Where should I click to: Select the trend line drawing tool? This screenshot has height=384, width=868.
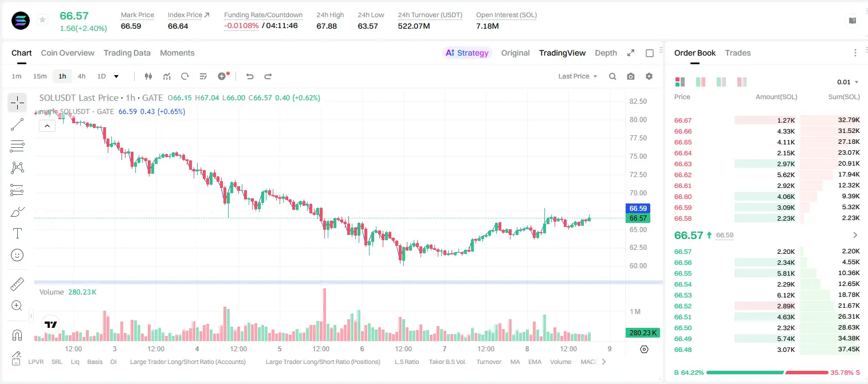pos(17,124)
